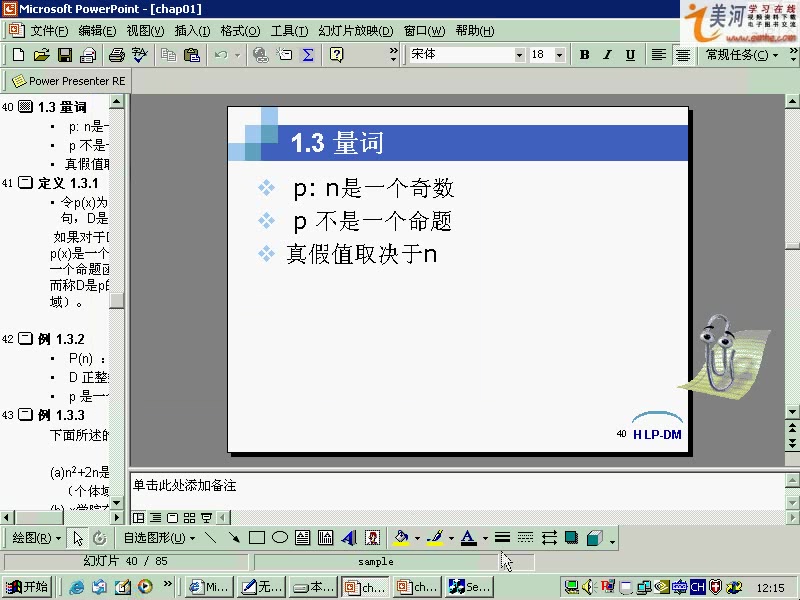Click the Insert Text Box icon
Screen dimensions: 800x600
coord(303,538)
